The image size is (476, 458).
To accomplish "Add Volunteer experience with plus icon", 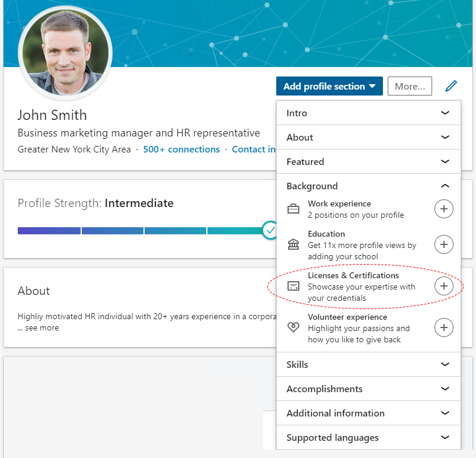I will pyautogui.click(x=444, y=327).
